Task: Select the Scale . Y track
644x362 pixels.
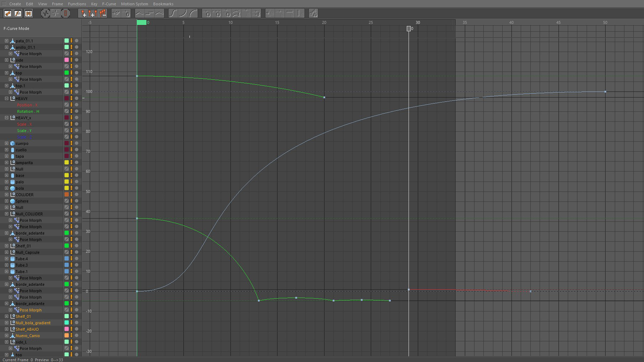Action: (24, 131)
